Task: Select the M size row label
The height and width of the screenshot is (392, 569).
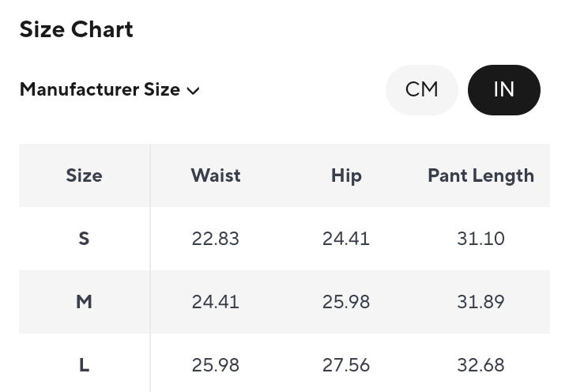Action: (x=84, y=302)
